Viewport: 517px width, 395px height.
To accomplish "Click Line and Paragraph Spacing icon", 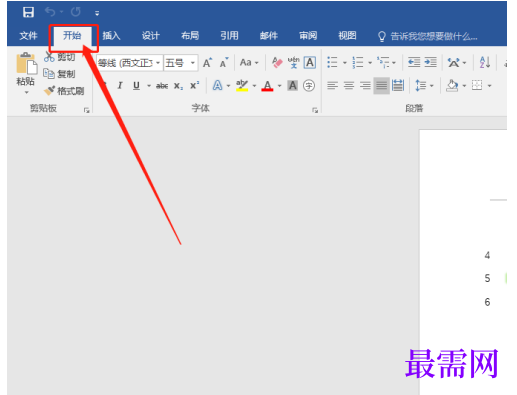I will [421, 86].
